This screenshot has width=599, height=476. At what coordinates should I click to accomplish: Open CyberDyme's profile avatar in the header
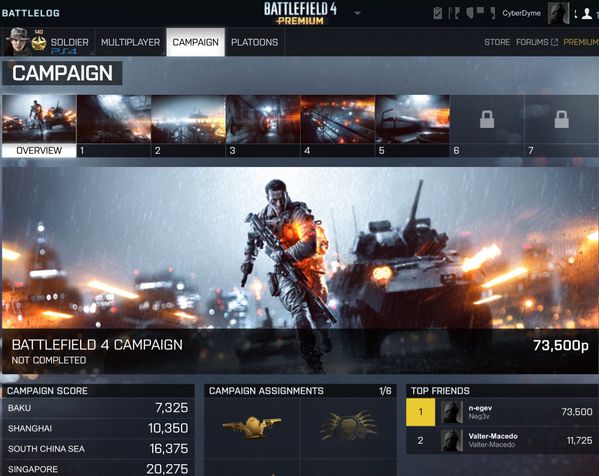tap(558, 13)
